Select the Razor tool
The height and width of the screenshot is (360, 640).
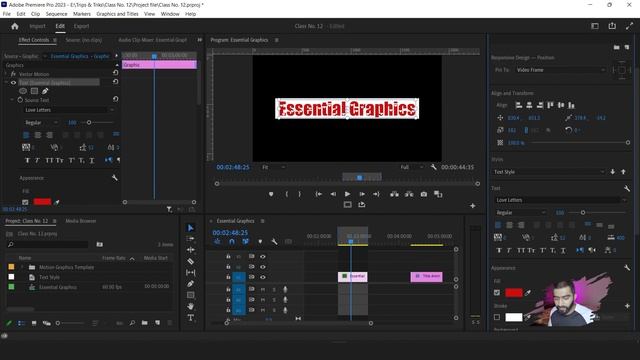click(191, 261)
